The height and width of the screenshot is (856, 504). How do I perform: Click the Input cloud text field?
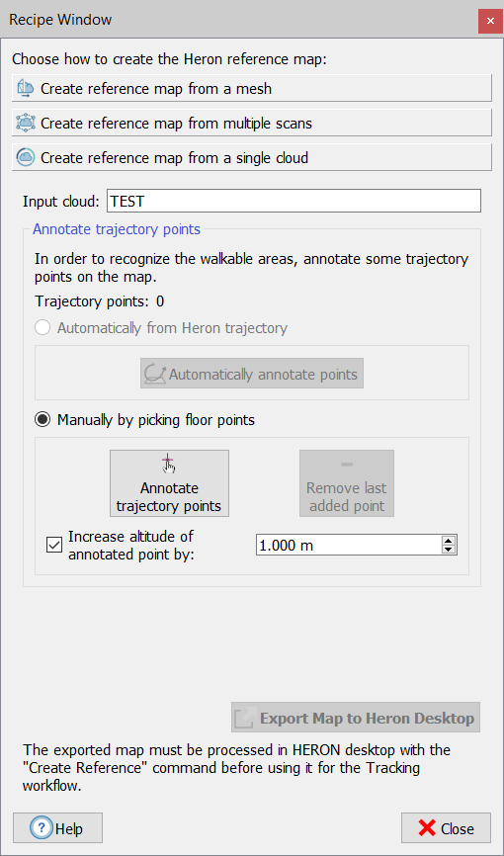coord(294,201)
